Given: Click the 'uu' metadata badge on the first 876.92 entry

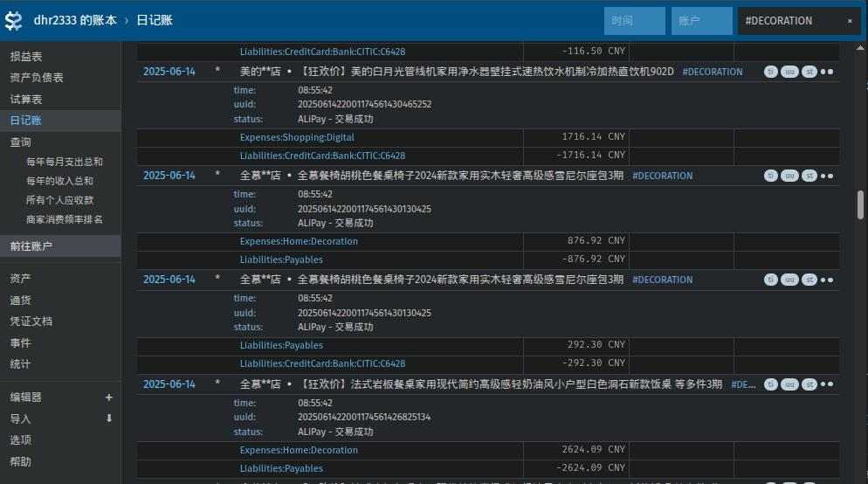Looking at the screenshot, I should 790,176.
